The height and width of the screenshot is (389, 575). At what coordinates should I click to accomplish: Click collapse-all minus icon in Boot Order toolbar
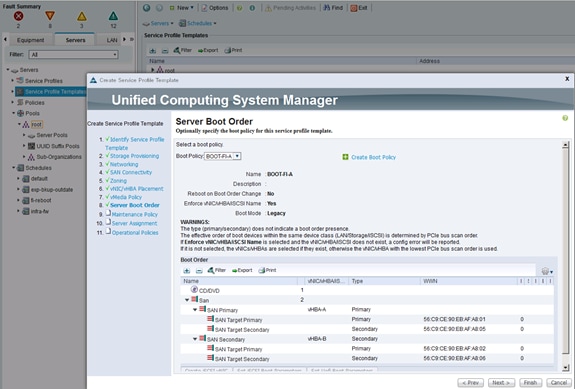point(199,271)
